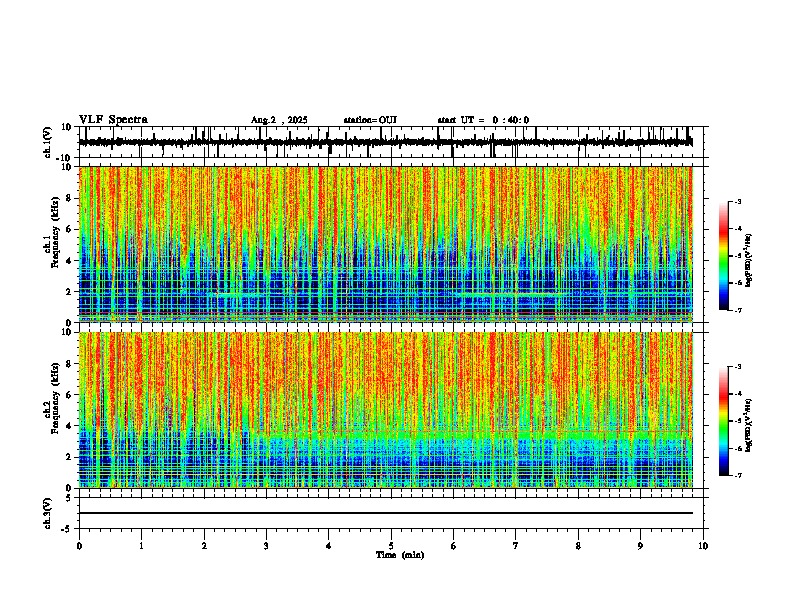The width and height of the screenshot is (792, 612).
Task: Click the ch.1 spectrogram color scale bar
Action: tap(723, 256)
